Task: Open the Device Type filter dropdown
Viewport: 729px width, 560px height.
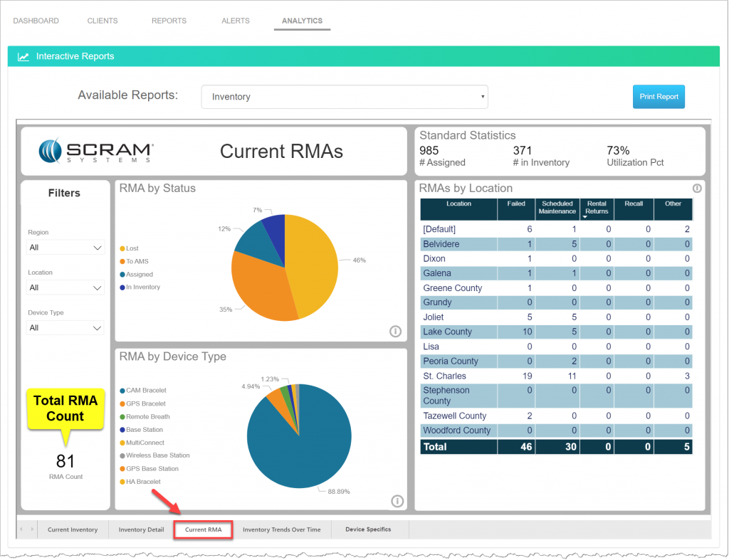Action: coord(65,328)
